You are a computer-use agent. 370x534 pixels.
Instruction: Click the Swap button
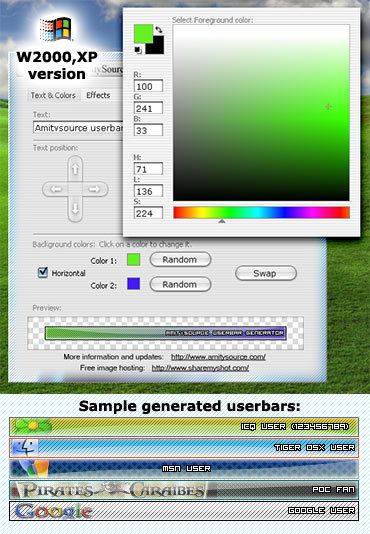pyautogui.click(x=266, y=273)
